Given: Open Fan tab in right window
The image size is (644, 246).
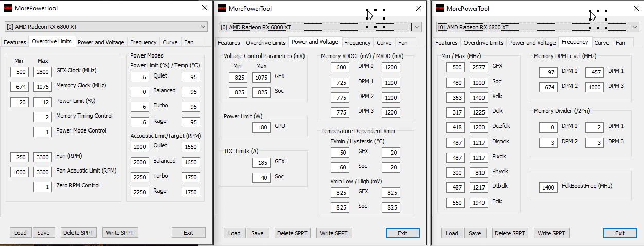Looking at the screenshot, I should click(x=621, y=43).
